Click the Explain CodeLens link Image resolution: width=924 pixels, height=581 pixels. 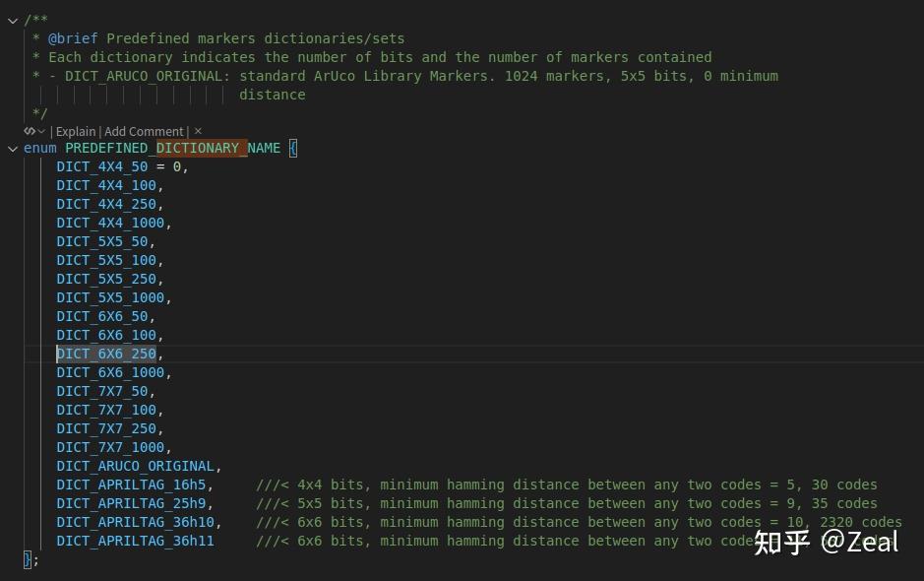pos(76,131)
